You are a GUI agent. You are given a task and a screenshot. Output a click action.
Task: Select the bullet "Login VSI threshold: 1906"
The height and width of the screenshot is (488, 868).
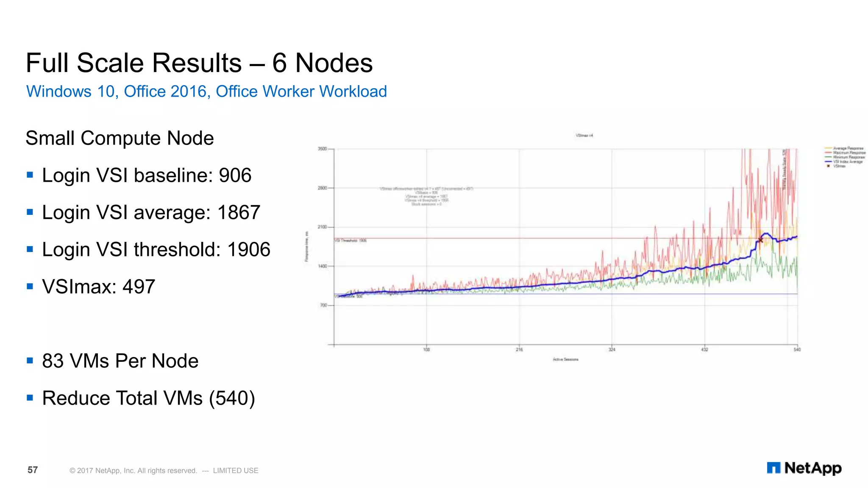pos(156,250)
